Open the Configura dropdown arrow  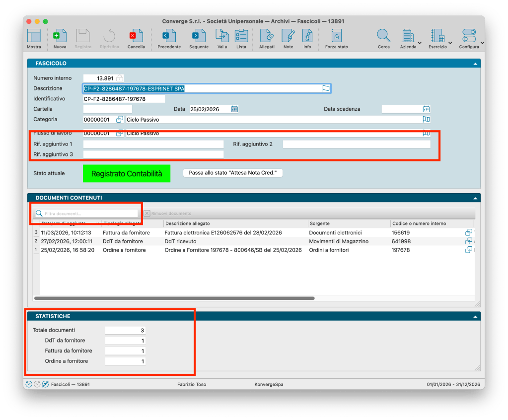[x=482, y=43]
